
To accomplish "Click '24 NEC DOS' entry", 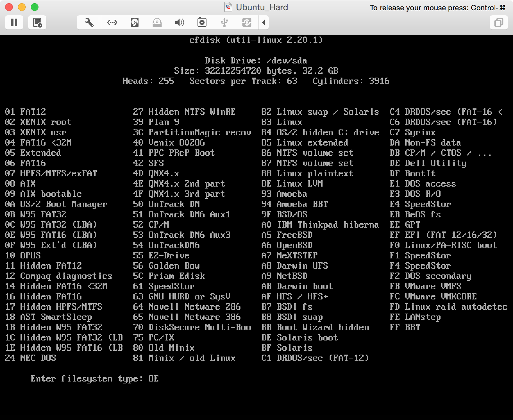I will [x=30, y=358].
